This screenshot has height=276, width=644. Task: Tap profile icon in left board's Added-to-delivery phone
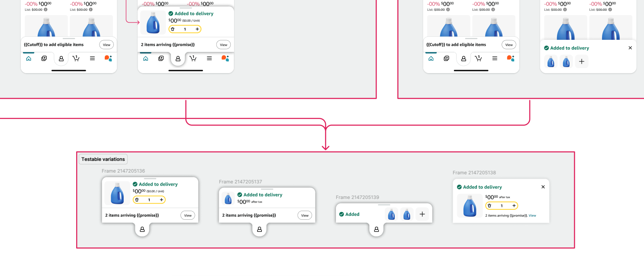click(x=178, y=59)
